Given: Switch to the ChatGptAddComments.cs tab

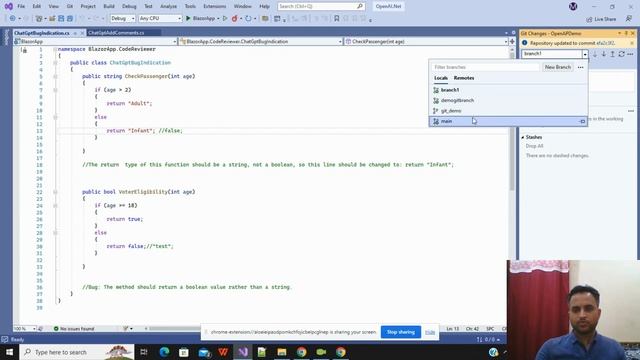Looking at the screenshot, I should coord(116,33).
